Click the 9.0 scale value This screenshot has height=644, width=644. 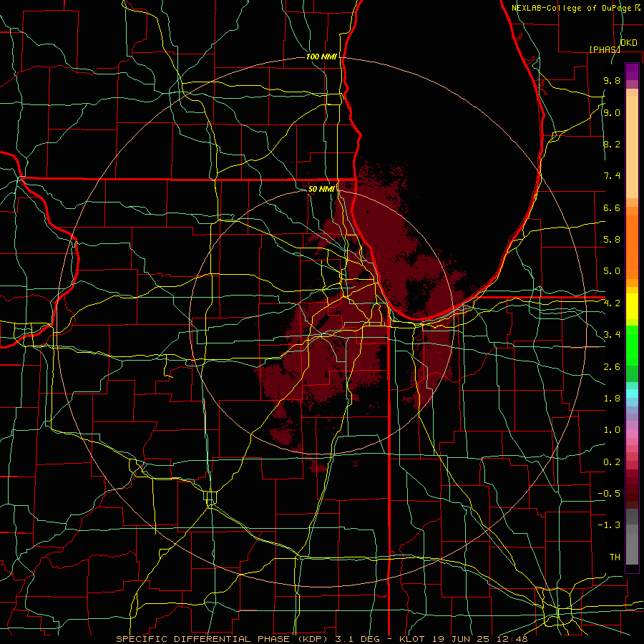(x=612, y=112)
